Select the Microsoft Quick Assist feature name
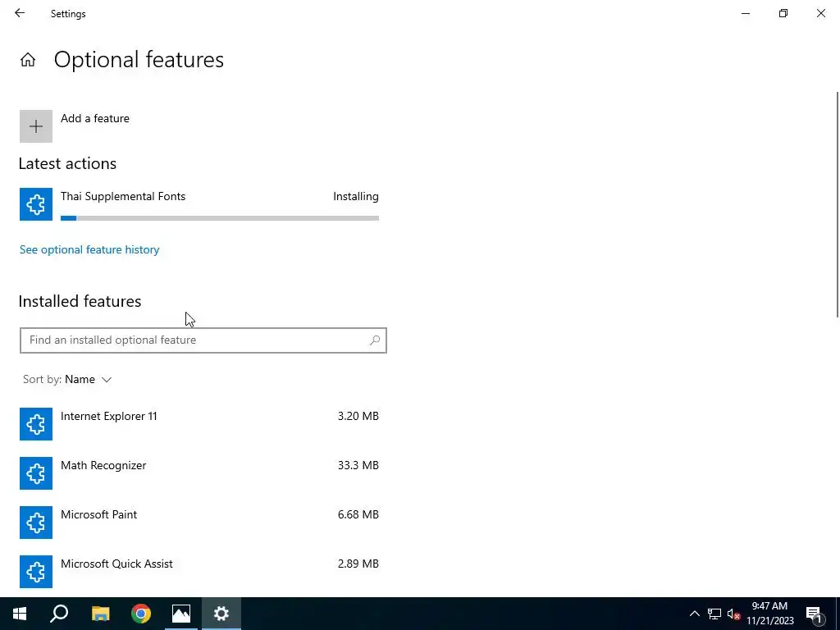This screenshot has height=630, width=840. pyautogui.click(x=116, y=564)
